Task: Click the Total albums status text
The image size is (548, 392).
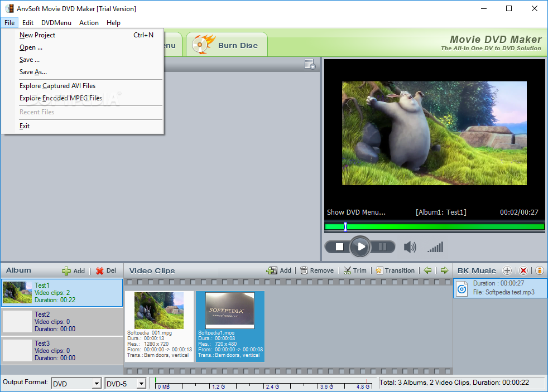Action: point(454,383)
